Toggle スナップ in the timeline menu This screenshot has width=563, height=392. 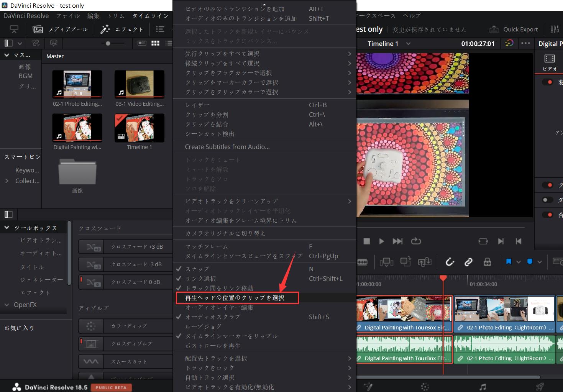264,269
